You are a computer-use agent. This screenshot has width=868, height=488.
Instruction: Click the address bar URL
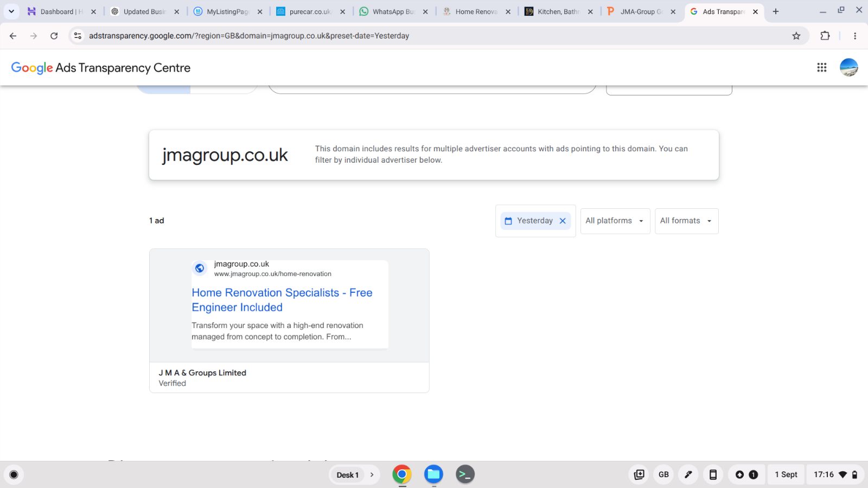249,36
